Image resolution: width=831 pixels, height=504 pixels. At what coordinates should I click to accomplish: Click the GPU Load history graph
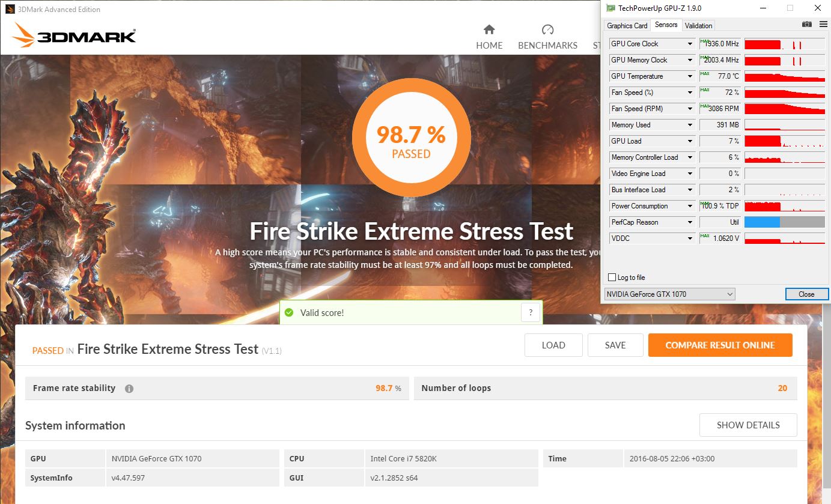785,141
